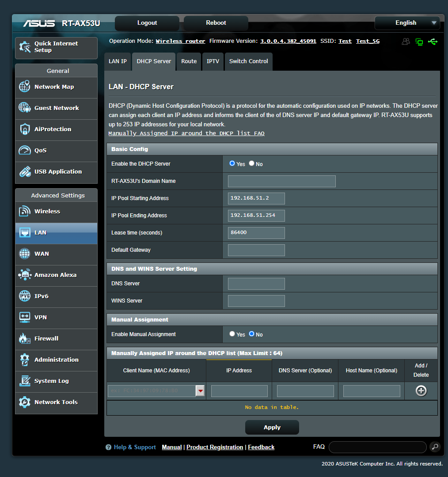Viewport: 448px width, 477px height.
Task: Set Enable Manual Assignment to Yes
Action: (232, 334)
